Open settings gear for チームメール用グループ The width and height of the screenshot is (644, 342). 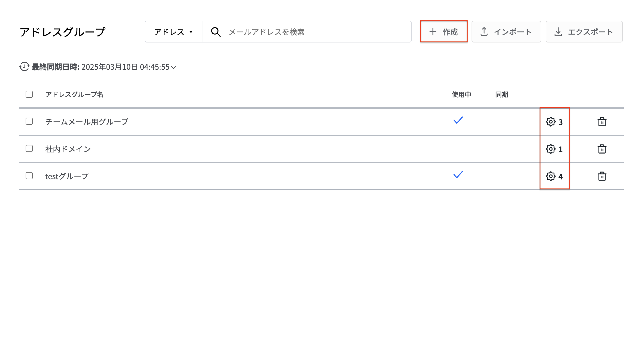(x=551, y=122)
